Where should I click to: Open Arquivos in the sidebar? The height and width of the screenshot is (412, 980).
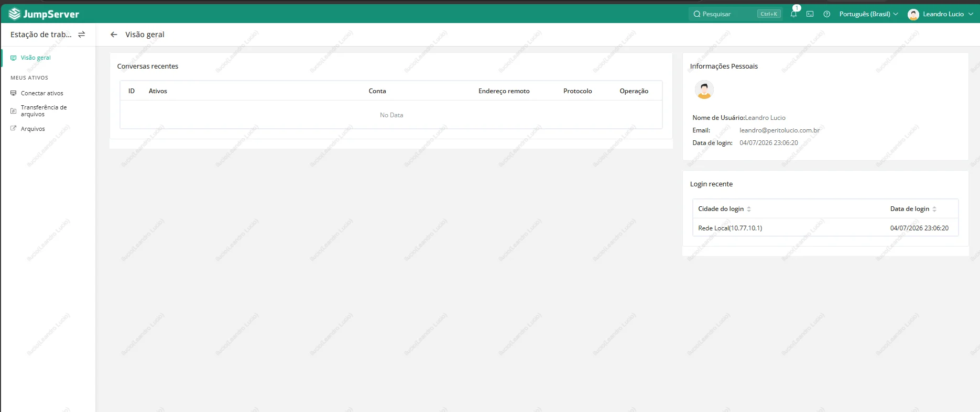click(32, 129)
